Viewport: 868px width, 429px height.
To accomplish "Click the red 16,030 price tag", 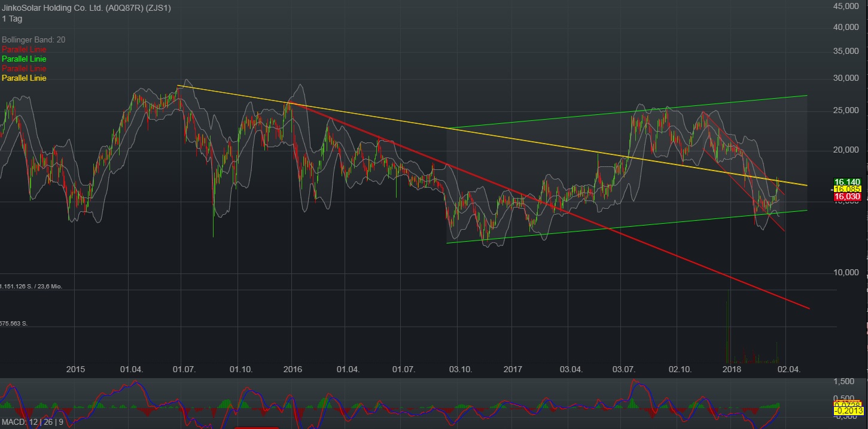I will tap(849, 196).
